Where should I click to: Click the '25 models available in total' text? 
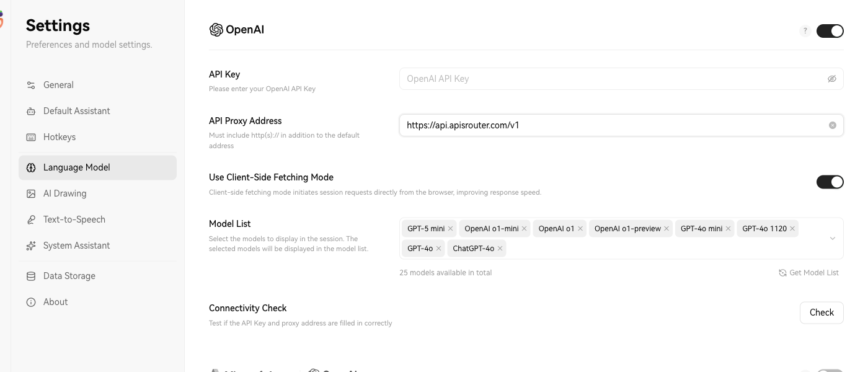pos(446,273)
